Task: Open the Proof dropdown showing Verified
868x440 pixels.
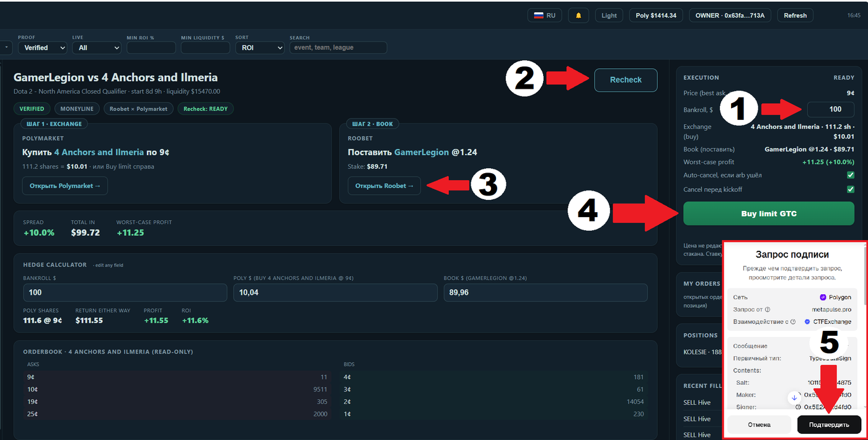Action: [42, 47]
